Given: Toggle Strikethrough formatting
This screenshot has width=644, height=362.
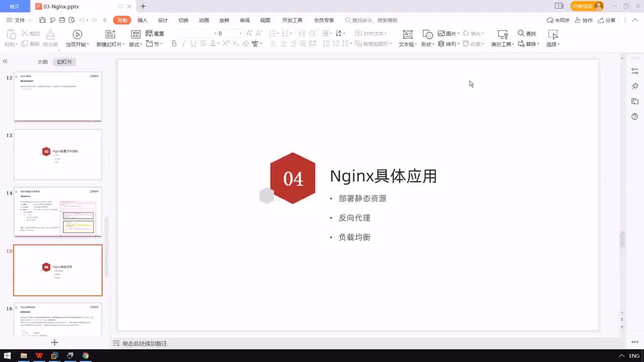Looking at the screenshot, I should click(x=203, y=44).
